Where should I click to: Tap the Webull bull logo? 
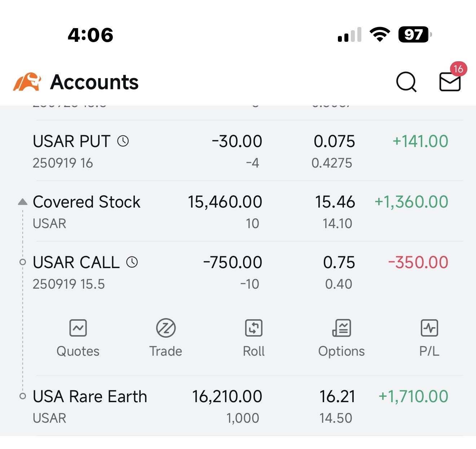point(27,81)
